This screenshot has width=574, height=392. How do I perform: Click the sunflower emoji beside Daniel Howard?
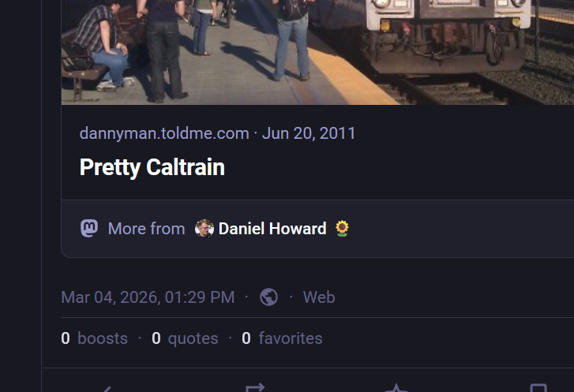pyautogui.click(x=342, y=229)
